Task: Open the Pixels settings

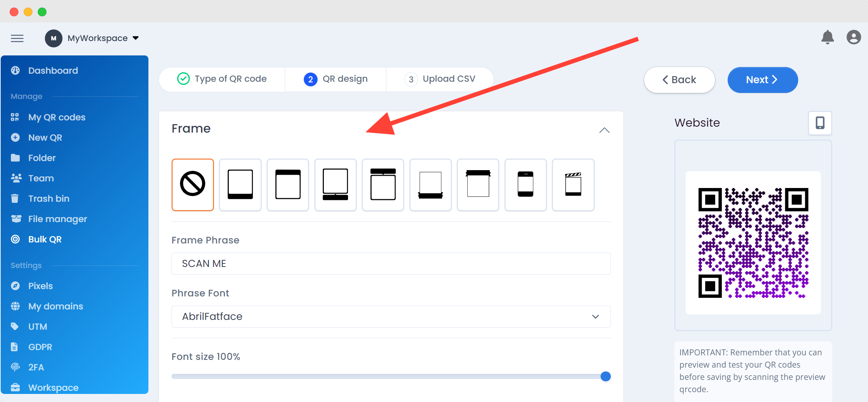Action: pyautogui.click(x=40, y=286)
